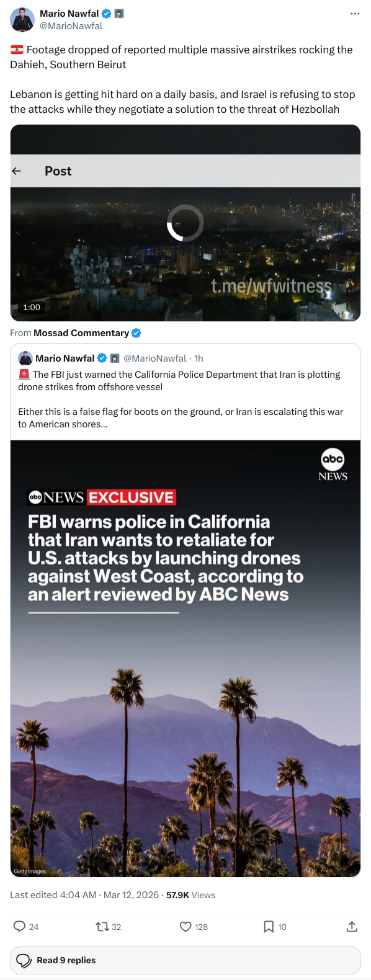Open the quoted tweet about FBI warning
This screenshot has width=371, height=980.
(185, 393)
